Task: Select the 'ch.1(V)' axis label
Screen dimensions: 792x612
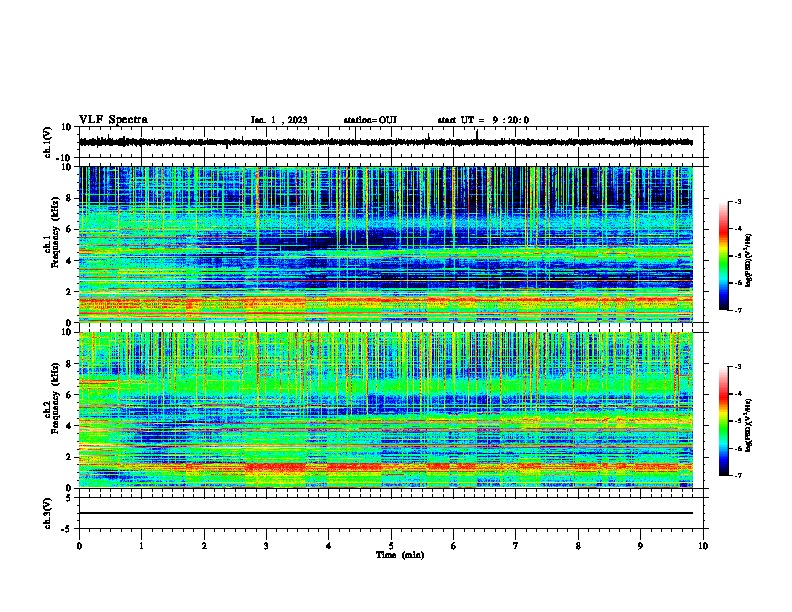Action: coord(48,142)
